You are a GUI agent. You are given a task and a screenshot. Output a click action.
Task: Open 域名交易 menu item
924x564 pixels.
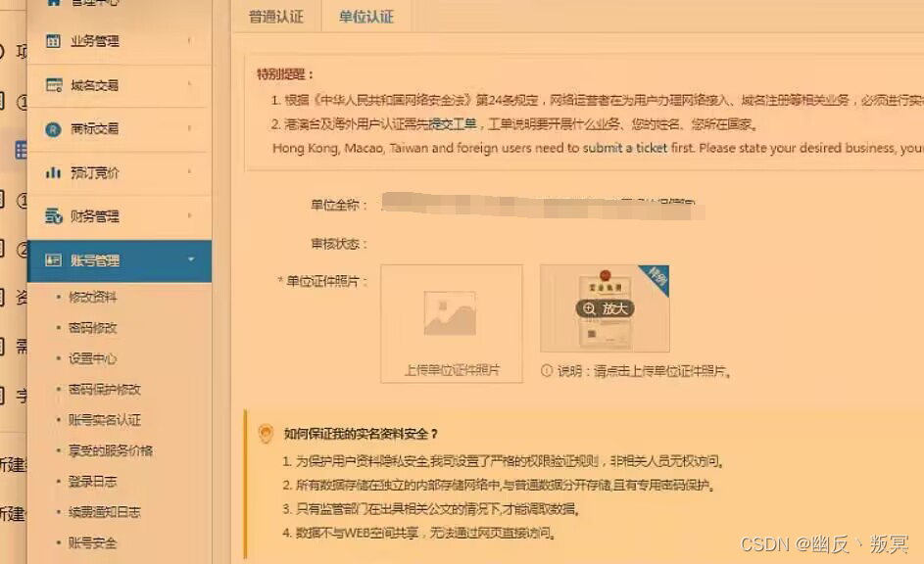point(120,85)
